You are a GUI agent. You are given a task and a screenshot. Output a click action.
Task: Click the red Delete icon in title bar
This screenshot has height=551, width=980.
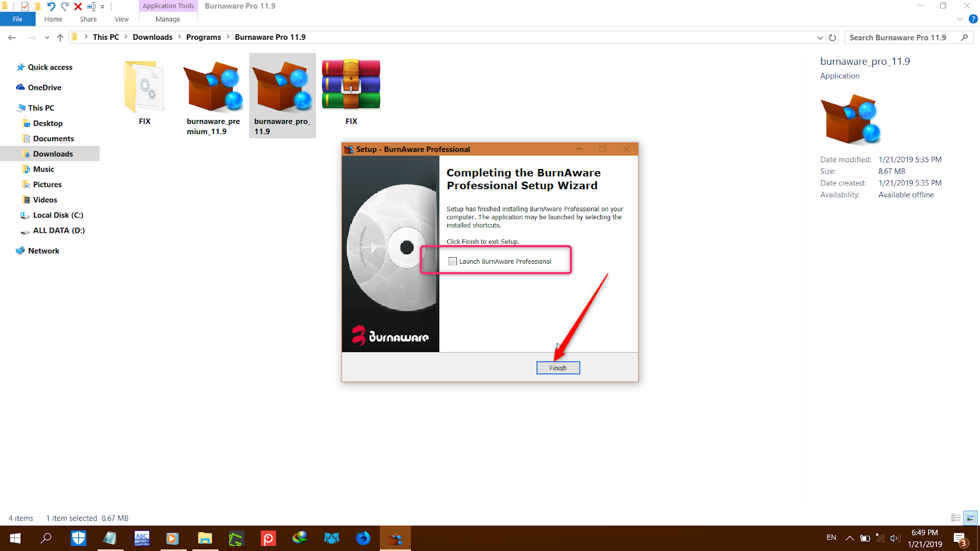tap(78, 6)
